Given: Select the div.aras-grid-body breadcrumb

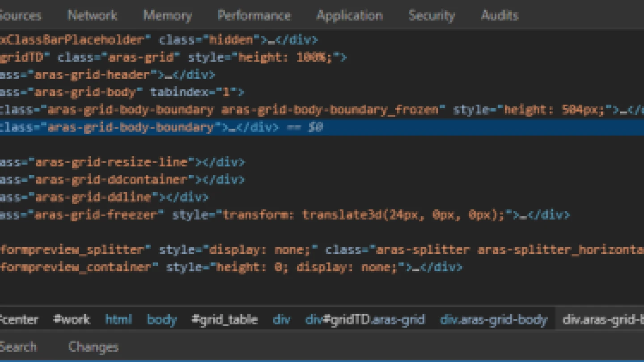Looking at the screenshot, I should [x=494, y=320].
